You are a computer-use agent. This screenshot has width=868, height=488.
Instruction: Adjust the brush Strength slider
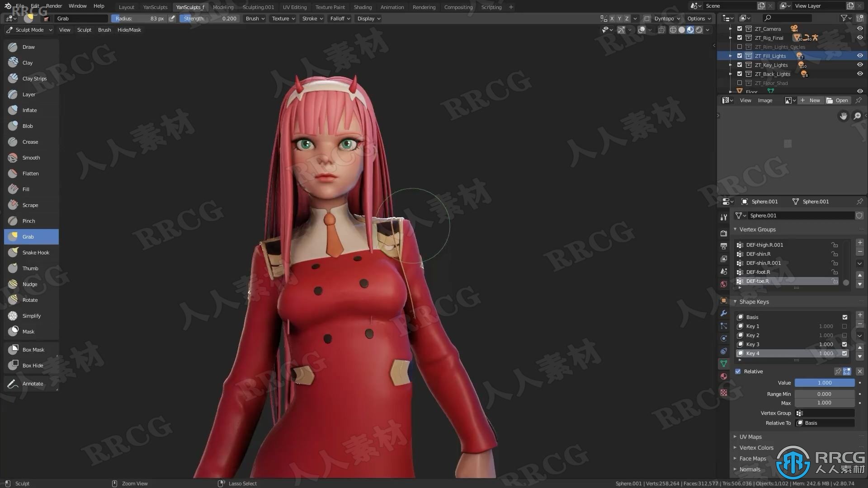click(x=210, y=19)
